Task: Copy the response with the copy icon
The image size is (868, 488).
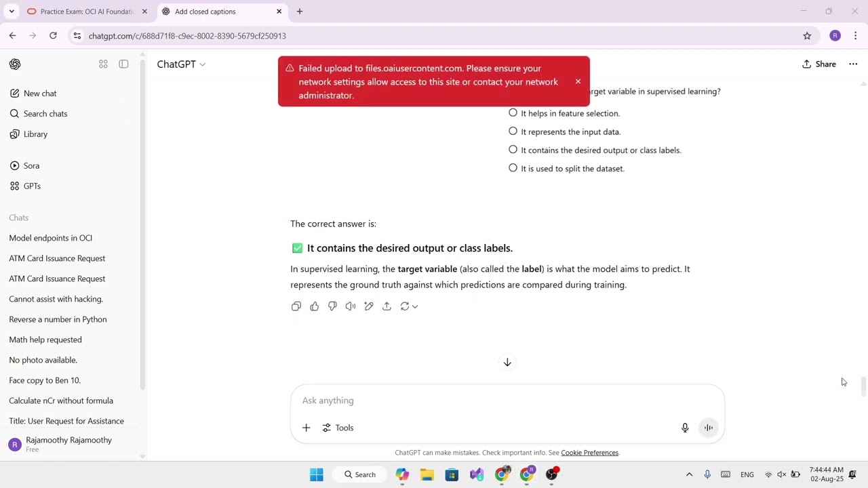Action: coord(296,306)
